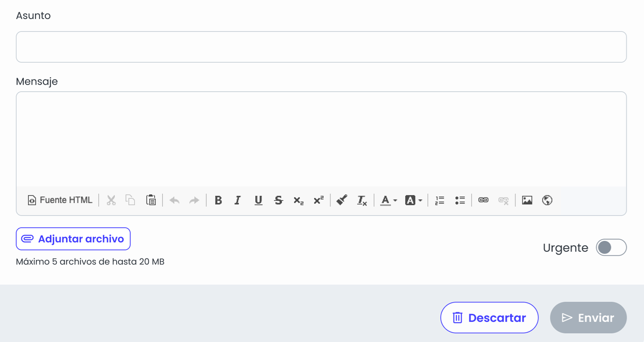Open the background color dropdown
Viewport: 644px width, 342px height.
point(413,200)
